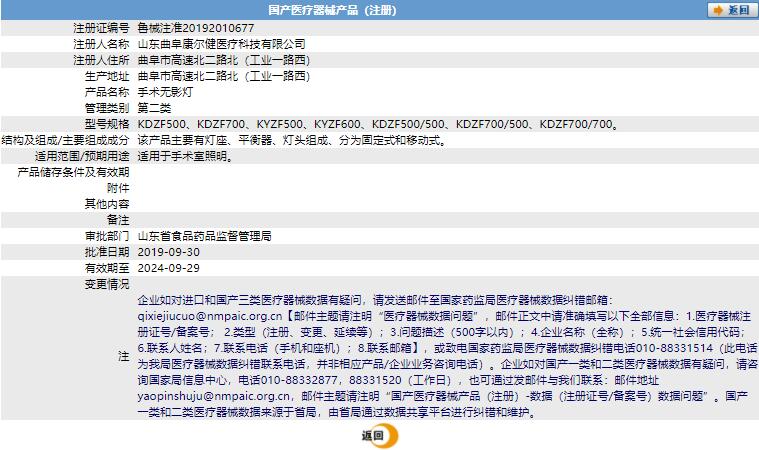Select the product name 手术无影灯
The width and height of the screenshot is (759, 450).
(164, 92)
